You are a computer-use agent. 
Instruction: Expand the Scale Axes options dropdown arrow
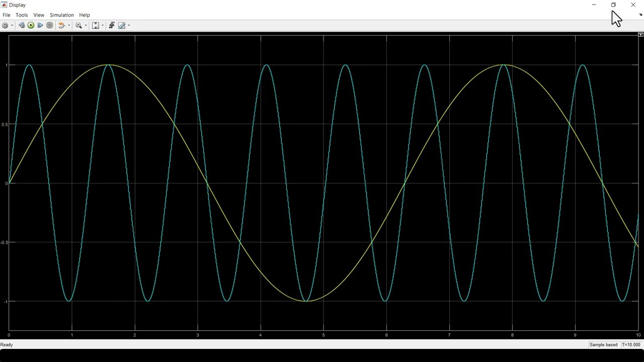pos(103,25)
